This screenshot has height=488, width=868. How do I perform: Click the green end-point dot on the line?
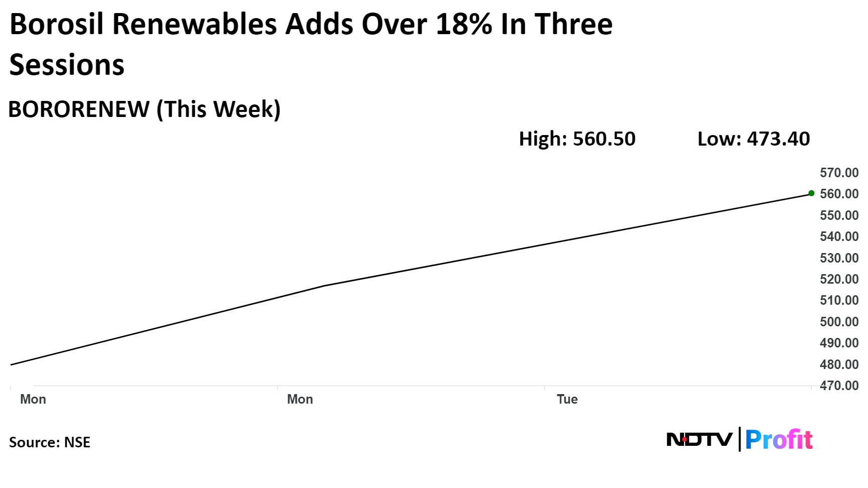point(811,193)
